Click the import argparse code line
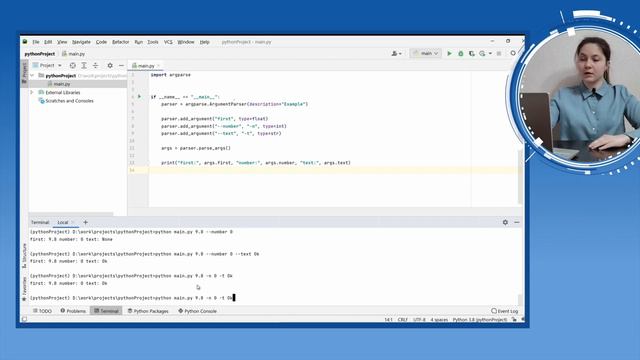640x360 pixels. click(x=171, y=75)
